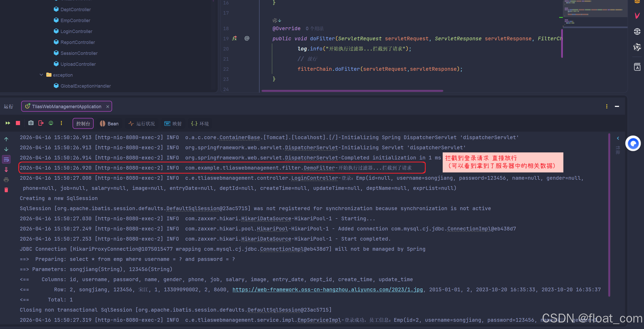Open the 环境 environment tab
Screen dimensions: 644x329
(x=200, y=124)
